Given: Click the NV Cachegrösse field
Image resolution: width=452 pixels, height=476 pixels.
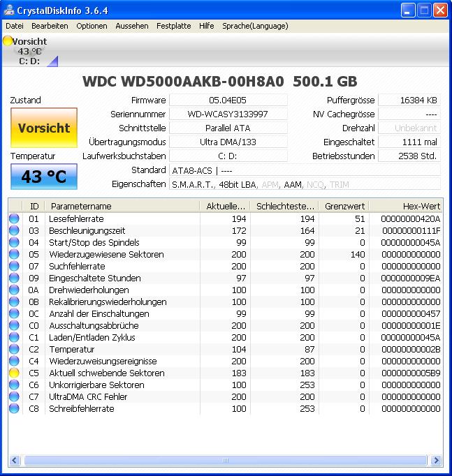Looking at the screenshot, I should tap(409, 114).
